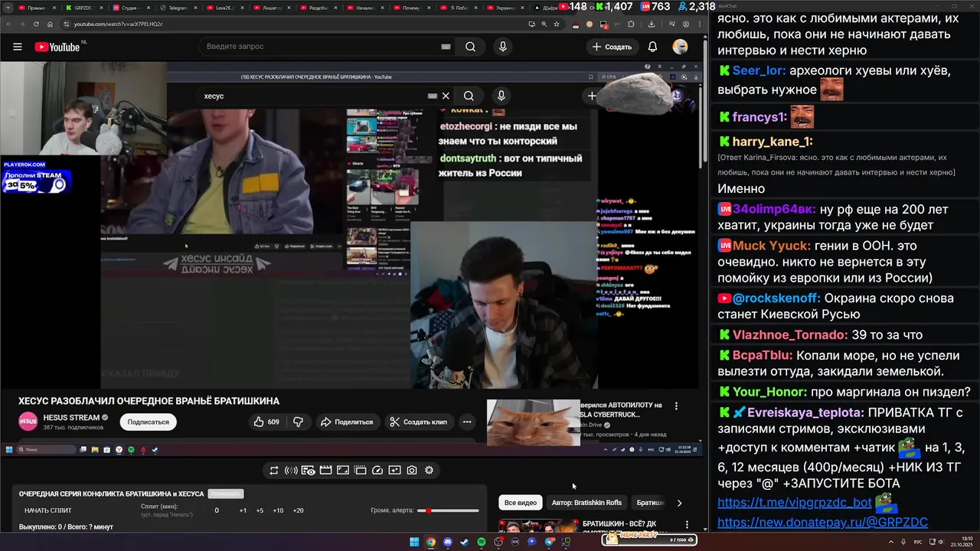This screenshot has width=980, height=551.
Task: Click username Vlazhnoe_Tornado in chat
Action: point(789,334)
